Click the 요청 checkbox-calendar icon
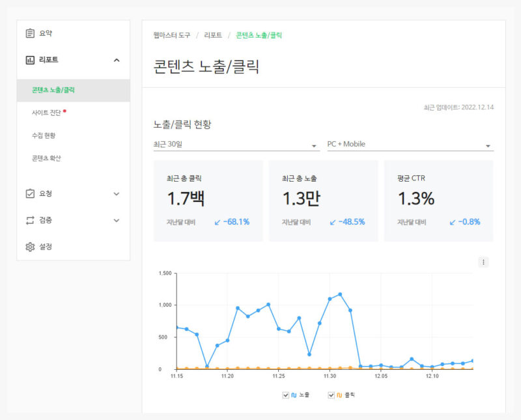 [30, 193]
